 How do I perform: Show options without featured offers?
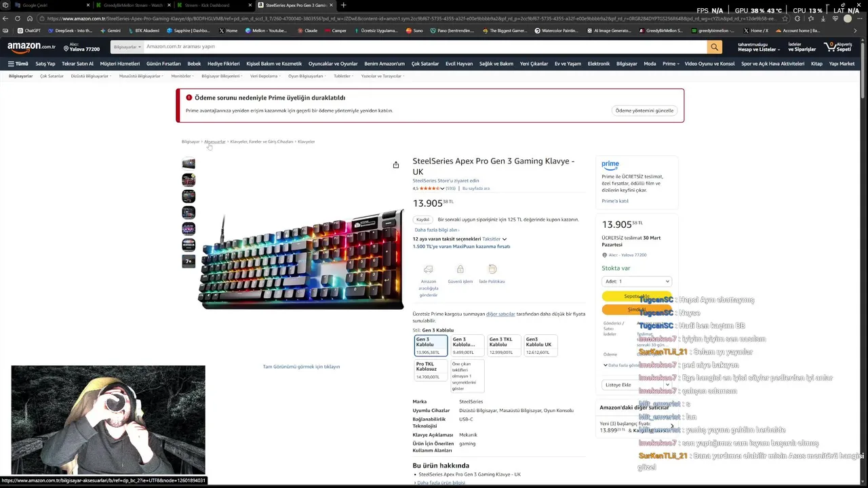467,376
